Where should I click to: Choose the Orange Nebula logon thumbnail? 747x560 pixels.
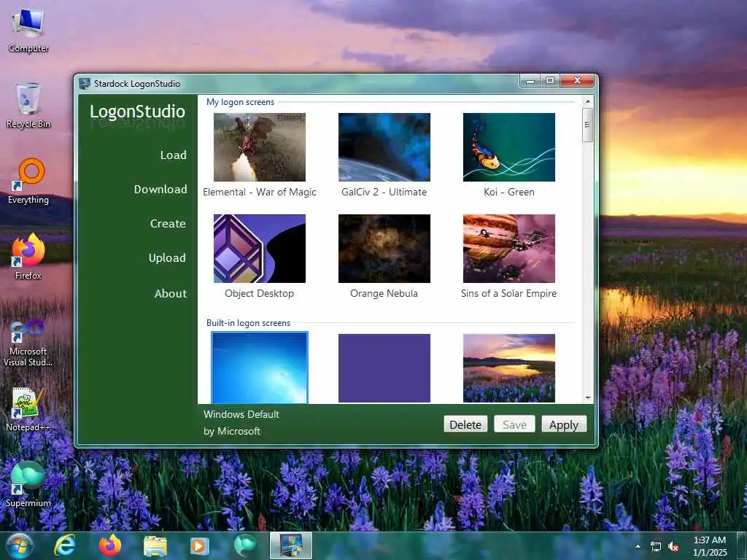(384, 249)
